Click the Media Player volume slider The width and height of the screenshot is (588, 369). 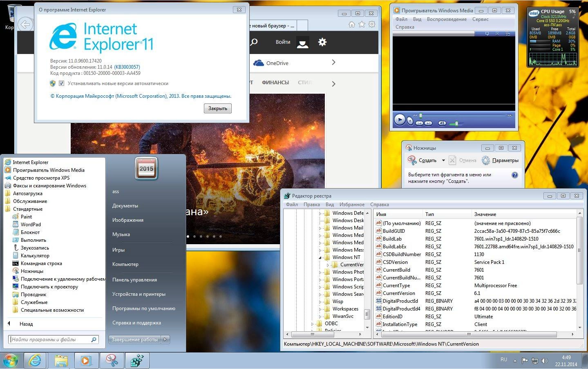[x=456, y=124]
